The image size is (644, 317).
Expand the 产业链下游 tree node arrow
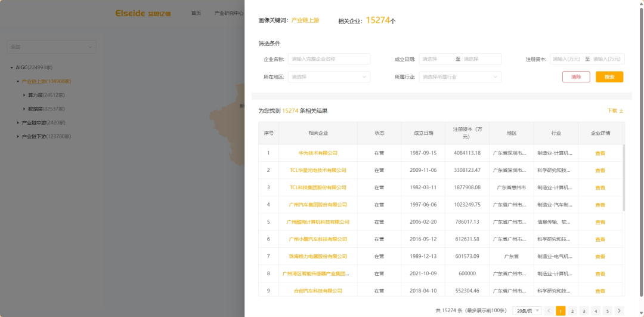click(18, 136)
